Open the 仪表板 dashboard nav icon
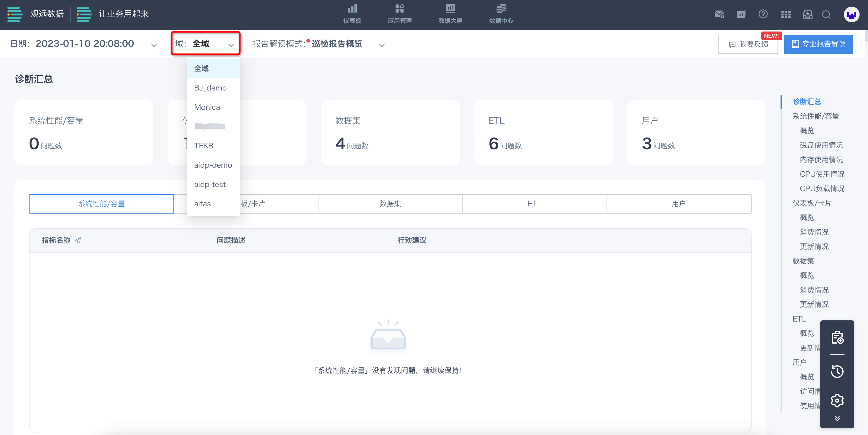The image size is (868, 435). (x=352, y=14)
